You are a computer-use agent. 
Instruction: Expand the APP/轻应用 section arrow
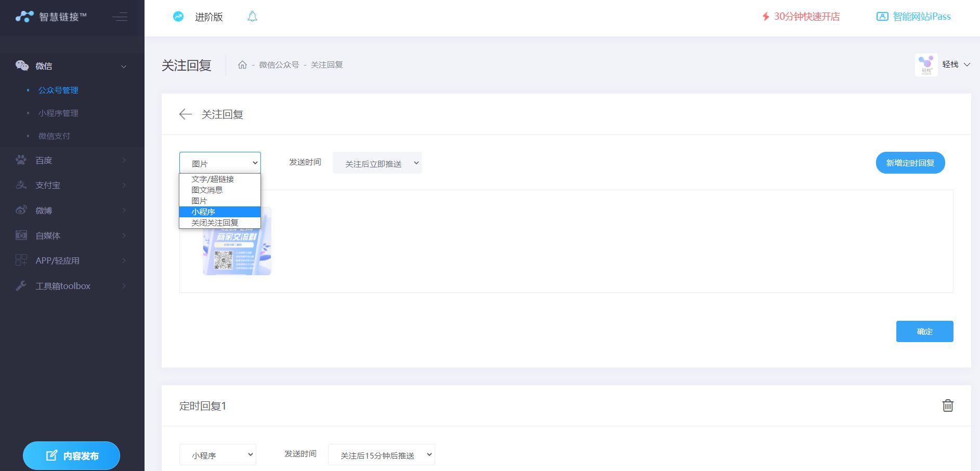coord(124,260)
